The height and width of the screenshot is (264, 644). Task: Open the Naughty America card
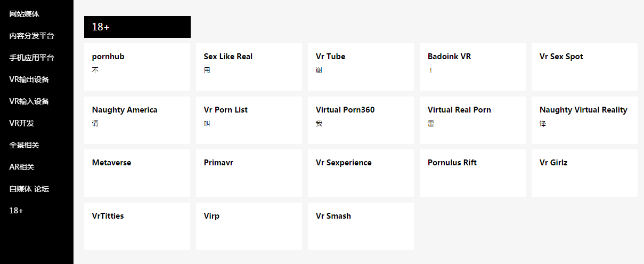point(137,120)
